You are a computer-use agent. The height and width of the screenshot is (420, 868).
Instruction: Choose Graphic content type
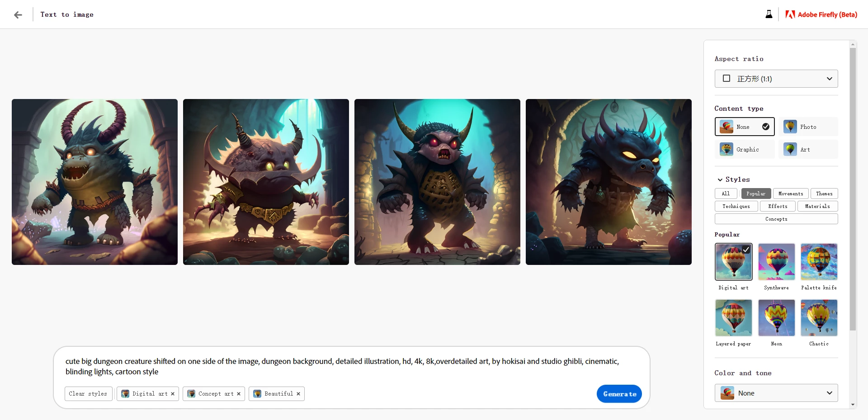[x=745, y=149]
